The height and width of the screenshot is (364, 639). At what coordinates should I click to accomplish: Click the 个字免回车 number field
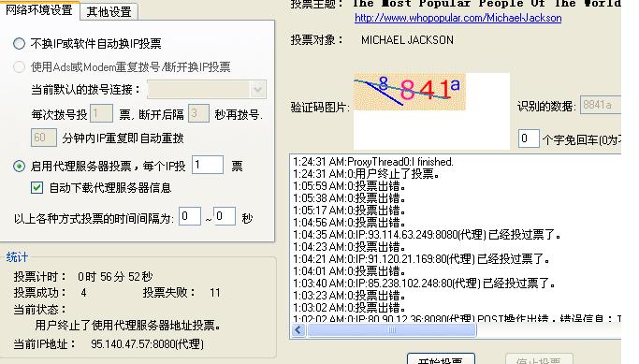(x=529, y=138)
